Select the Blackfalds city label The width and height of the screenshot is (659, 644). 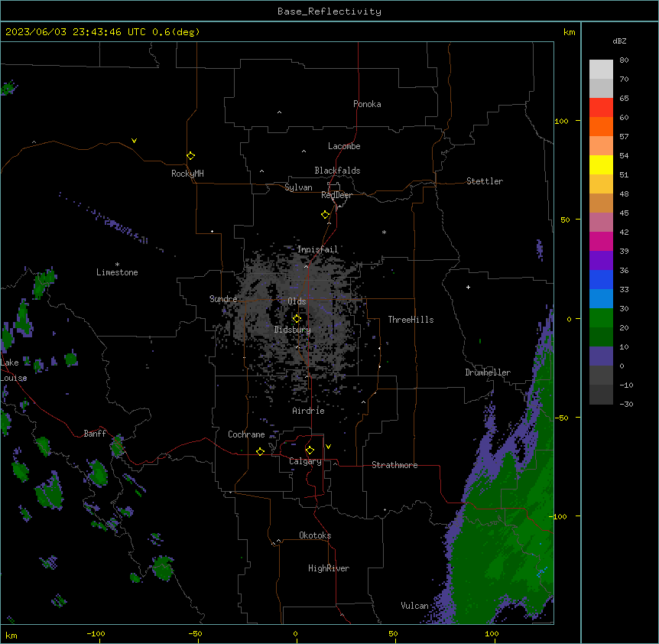click(337, 171)
